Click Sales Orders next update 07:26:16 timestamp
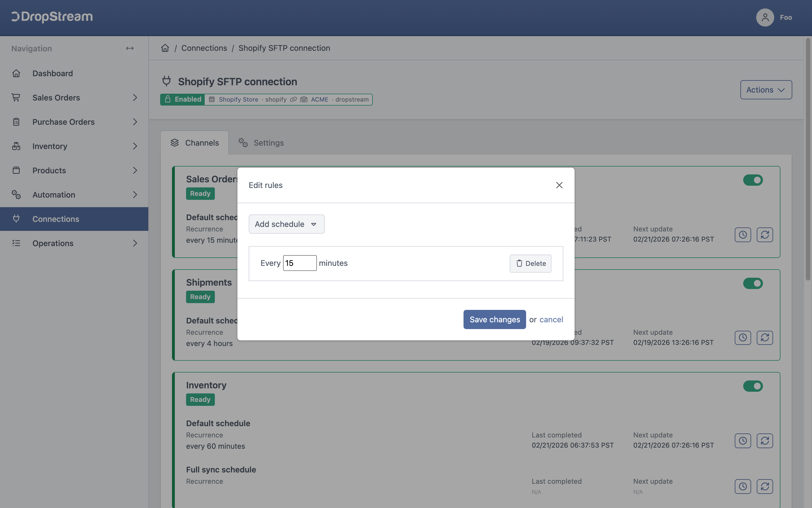The width and height of the screenshot is (812, 508). click(x=673, y=239)
